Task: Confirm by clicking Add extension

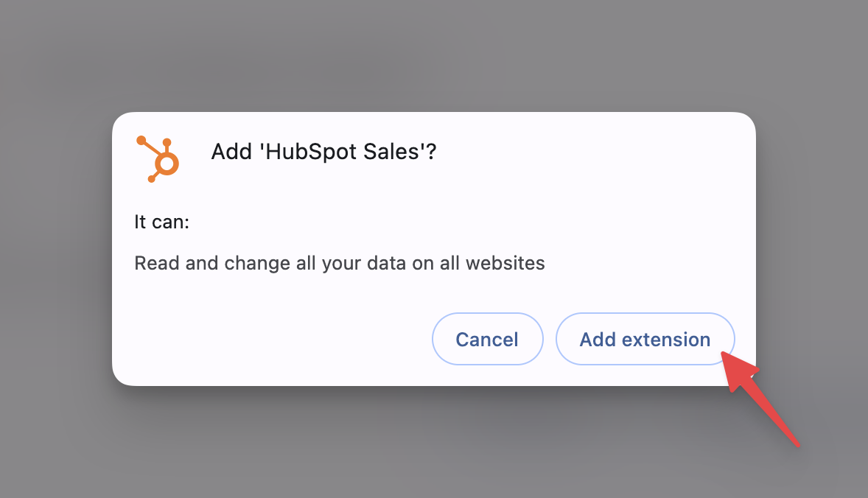Action: [645, 339]
